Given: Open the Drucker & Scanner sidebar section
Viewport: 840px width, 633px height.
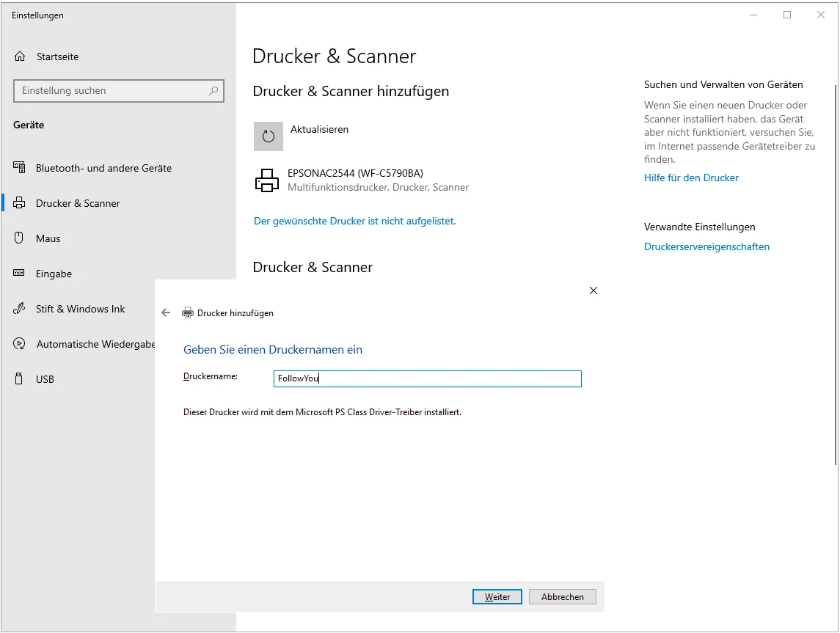Looking at the screenshot, I should 78,203.
